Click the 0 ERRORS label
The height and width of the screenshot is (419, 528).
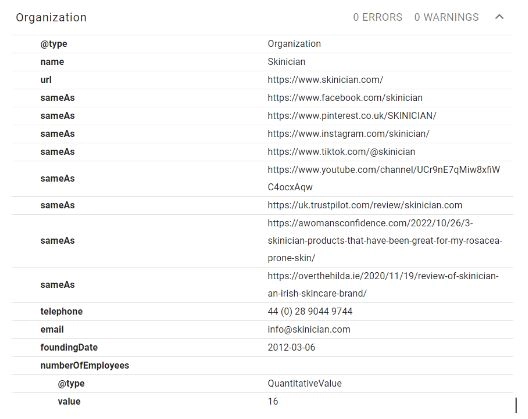[377, 17]
